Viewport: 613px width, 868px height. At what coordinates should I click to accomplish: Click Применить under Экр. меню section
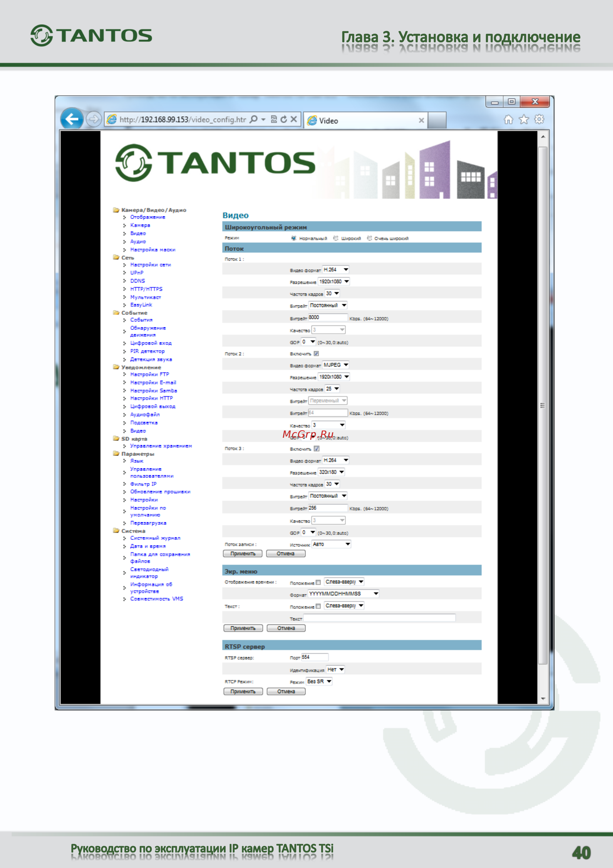click(243, 628)
